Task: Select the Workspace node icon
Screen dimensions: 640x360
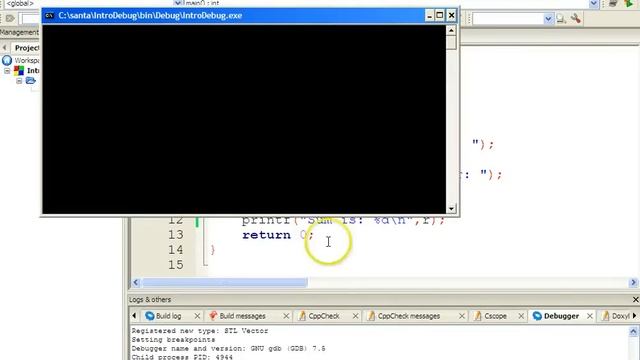Action: click(x=7, y=60)
